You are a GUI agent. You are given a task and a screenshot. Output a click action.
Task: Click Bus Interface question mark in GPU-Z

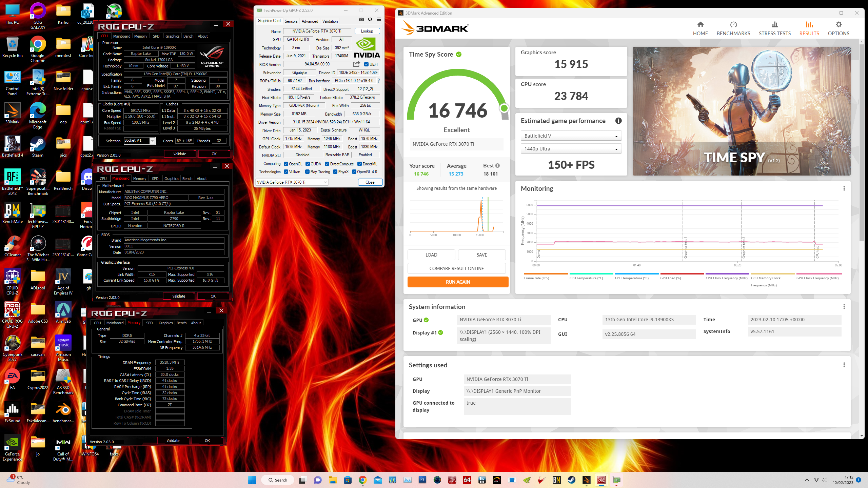click(x=379, y=81)
